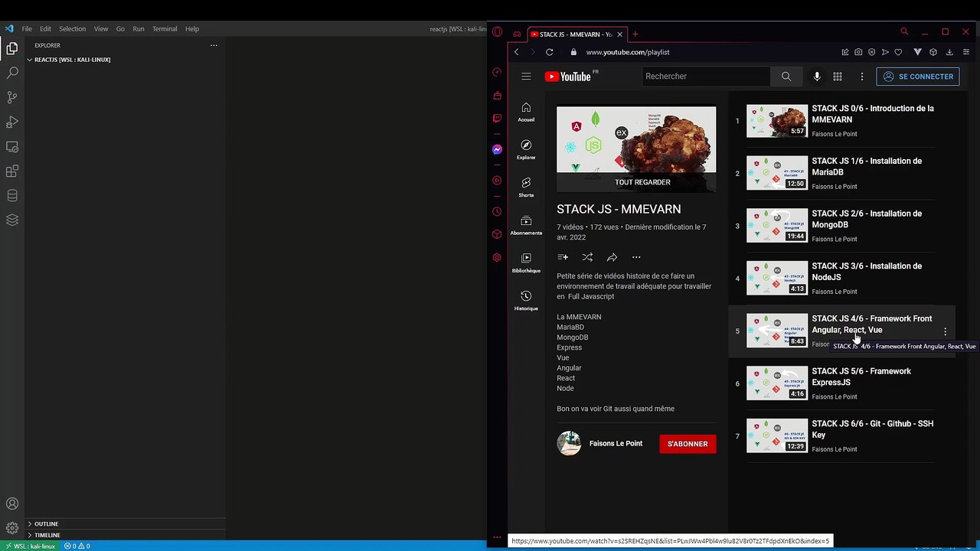This screenshot has width=980, height=551.
Task: Open YouTube settings three-dot menu
Action: (x=862, y=77)
